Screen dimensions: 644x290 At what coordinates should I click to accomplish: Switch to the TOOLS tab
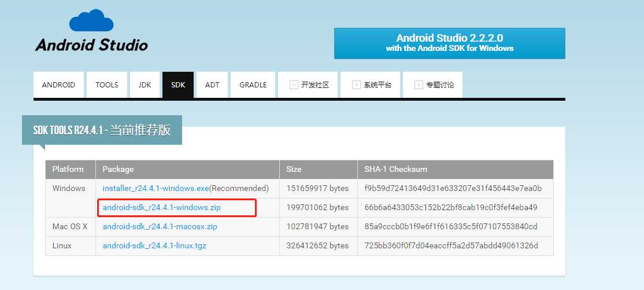pyautogui.click(x=107, y=85)
